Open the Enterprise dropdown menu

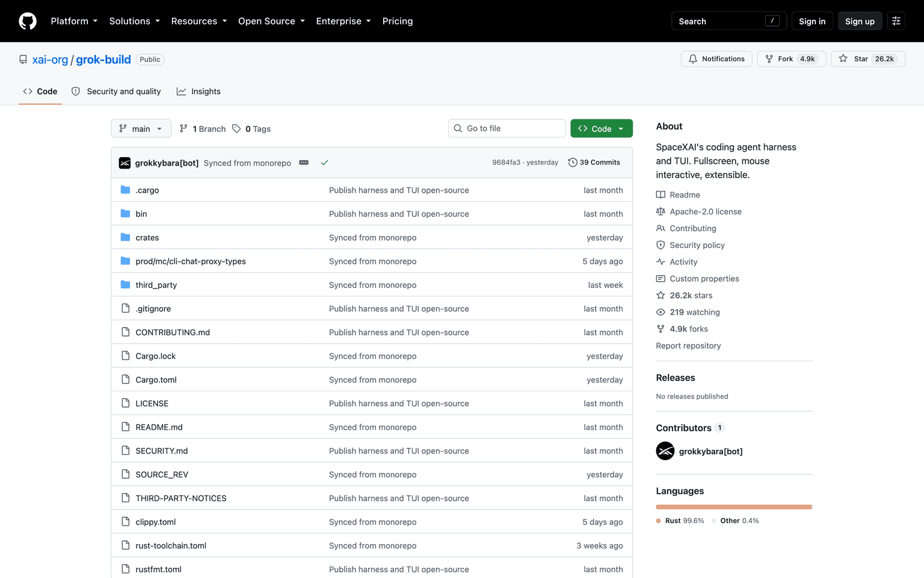(x=343, y=21)
